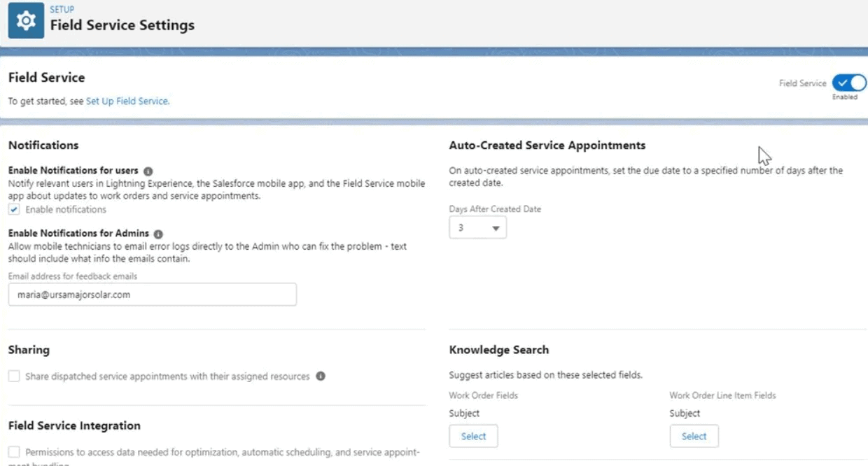
Task: Click Select under Work Order Line Item Fields
Action: [694, 436]
